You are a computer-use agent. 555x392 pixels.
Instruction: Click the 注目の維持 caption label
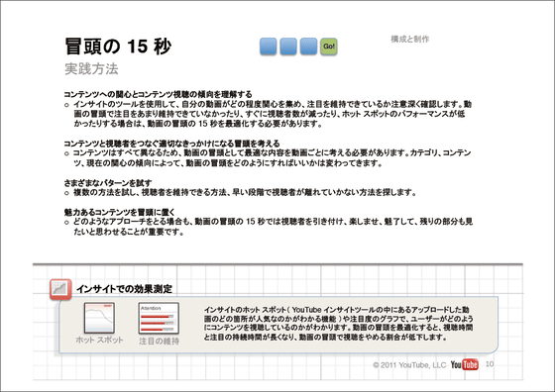(x=159, y=342)
